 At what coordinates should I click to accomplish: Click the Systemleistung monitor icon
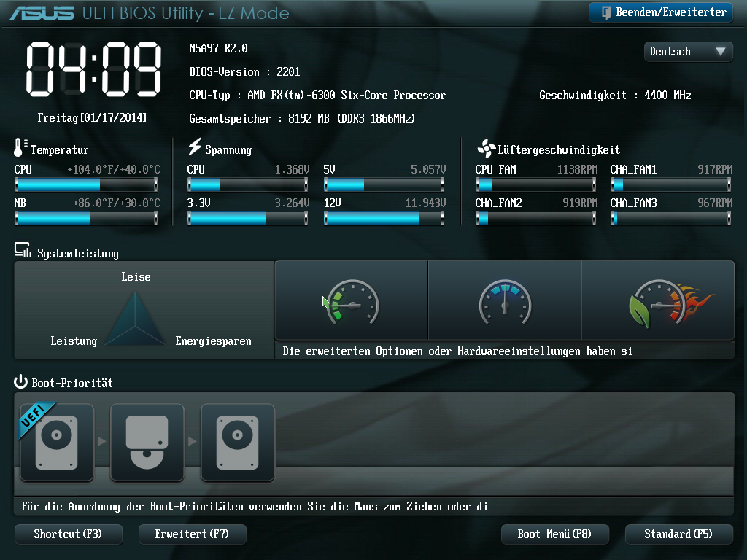point(23,250)
